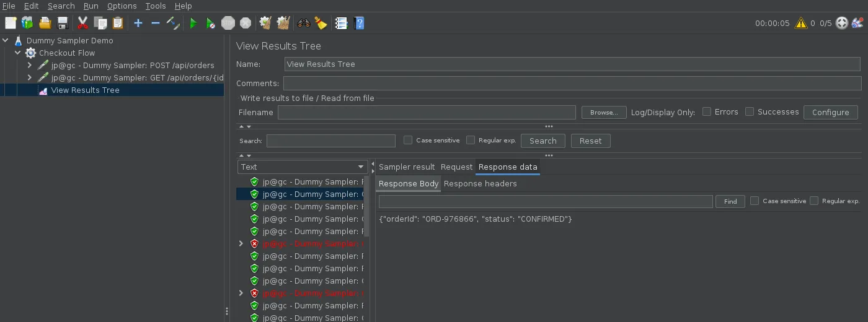868x322 pixels.
Task: Open search with binoculars icon
Action: 304,23
